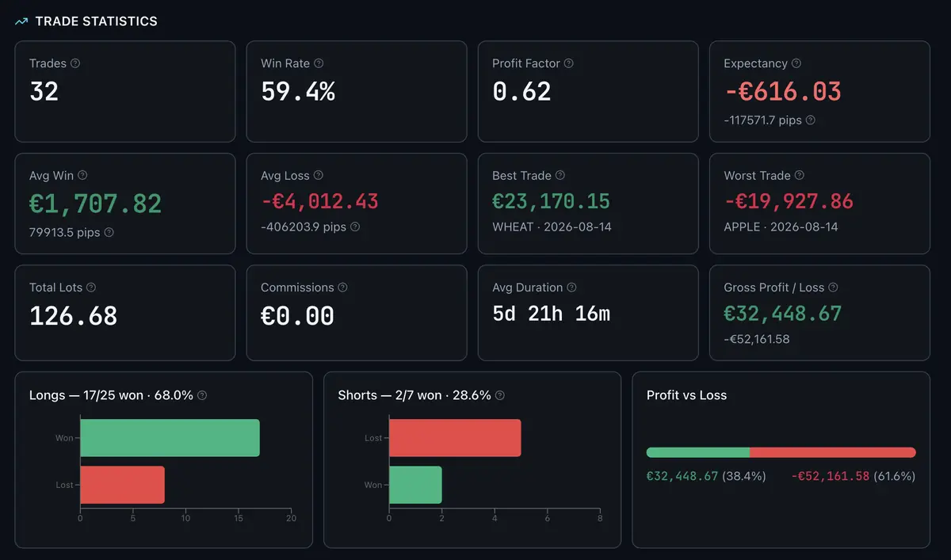Click -€52,161.58 in Gross Profit / Loss card
Viewport: 951px width, 560px height.
click(757, 339)
